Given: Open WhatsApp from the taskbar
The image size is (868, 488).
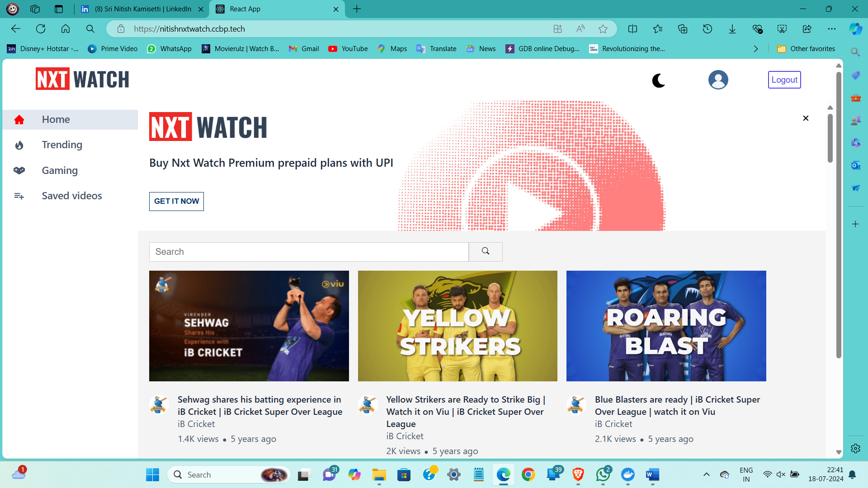Looking at the screenshot, I should coord(603,474).
